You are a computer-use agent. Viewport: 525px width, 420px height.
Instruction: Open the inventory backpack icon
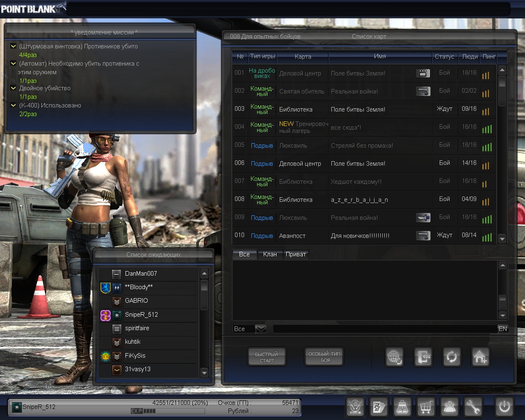[402, 407]
